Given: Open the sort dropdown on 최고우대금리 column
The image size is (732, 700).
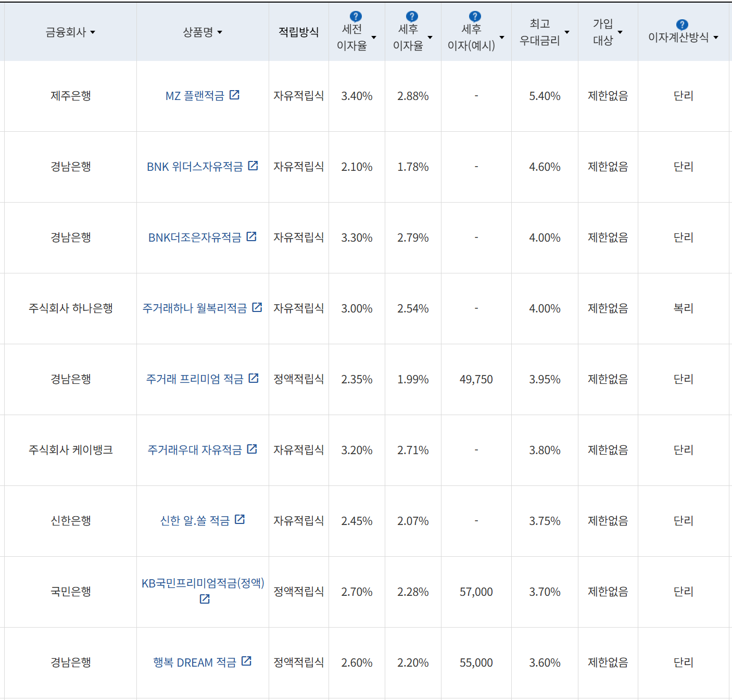Looking at the screenshot, I should pos(567,32).
